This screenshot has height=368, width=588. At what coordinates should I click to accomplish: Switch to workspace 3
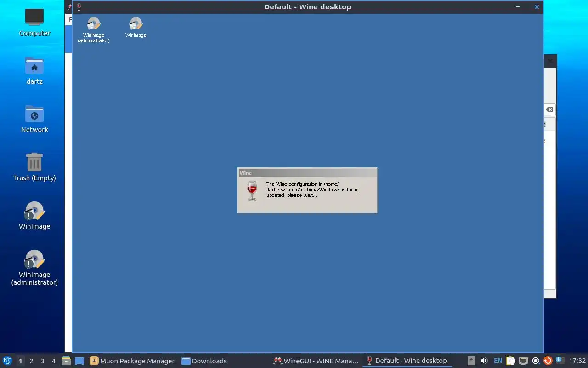(43, 361)
